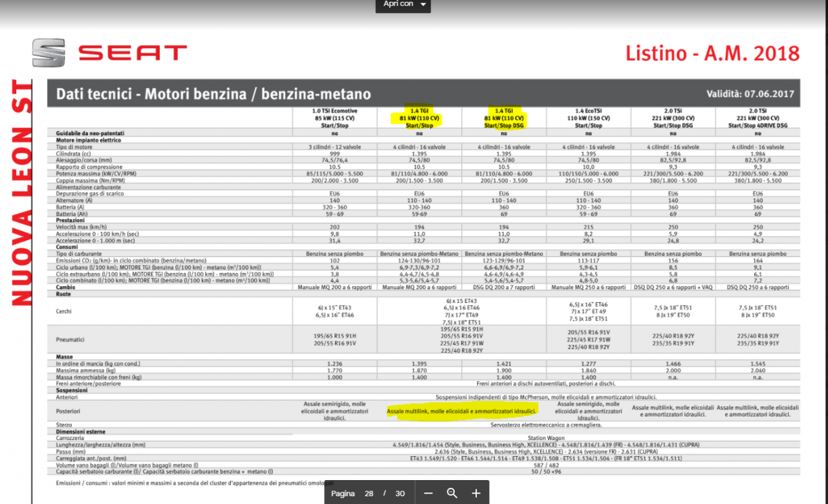The width and height of the screenshot is (828, 504).
Task: Click the "Posteriori" suspension row label
Action: click(x=68, y=411)
